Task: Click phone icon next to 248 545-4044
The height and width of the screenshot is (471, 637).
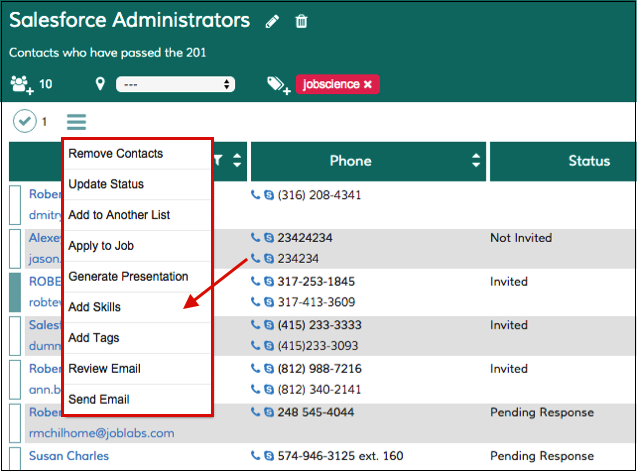Action: coord(256,412)
